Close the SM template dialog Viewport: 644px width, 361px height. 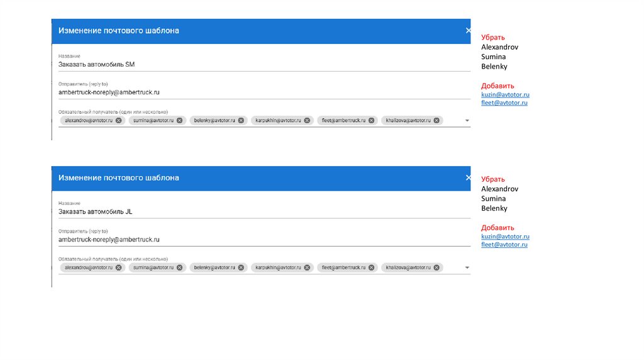(468, 30)
